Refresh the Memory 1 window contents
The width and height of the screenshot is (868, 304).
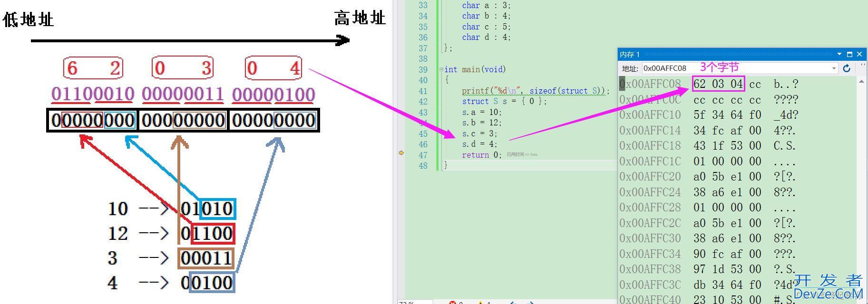847,68
